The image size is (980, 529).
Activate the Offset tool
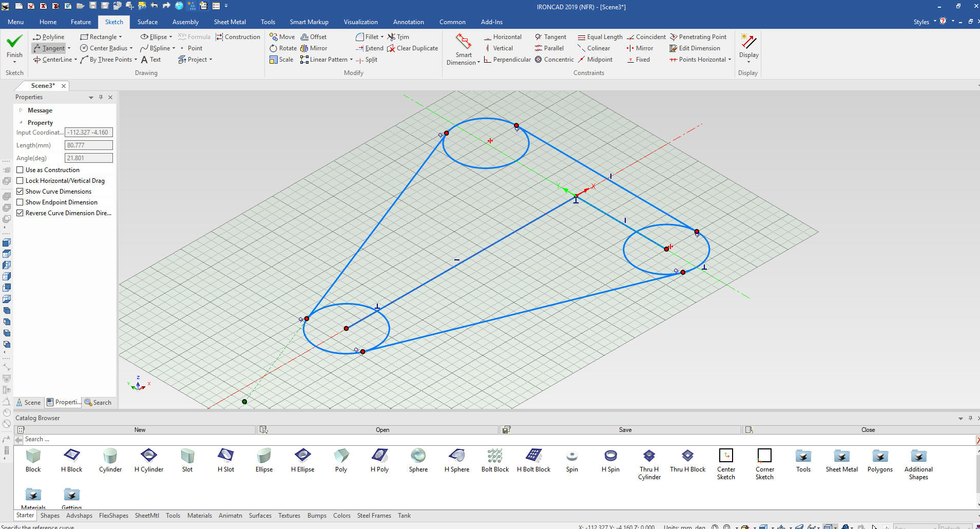314,37
